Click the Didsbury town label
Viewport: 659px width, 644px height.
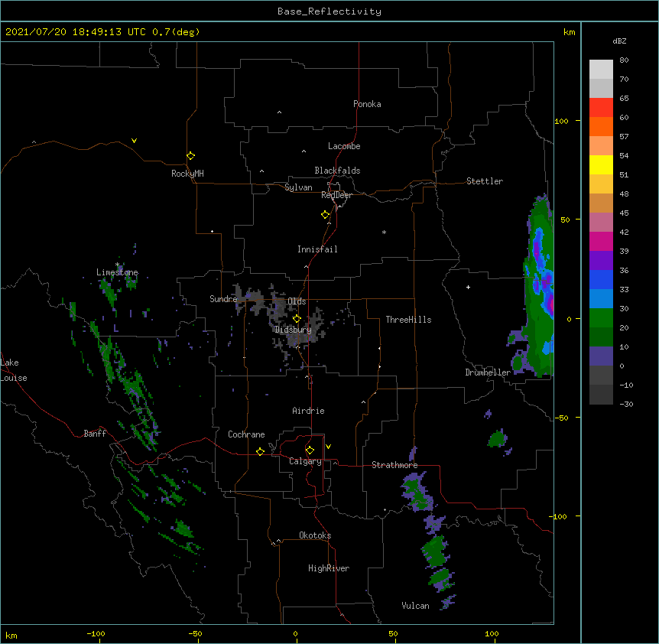pyautogui.click(x=293, y=330)
